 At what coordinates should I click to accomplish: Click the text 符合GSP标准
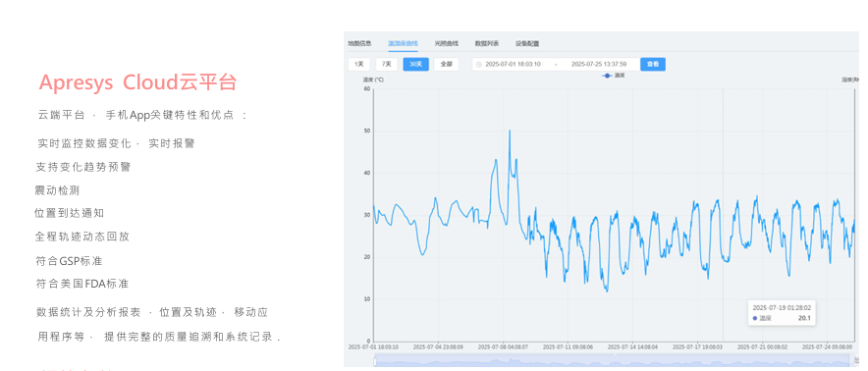(x=69, y=261)
